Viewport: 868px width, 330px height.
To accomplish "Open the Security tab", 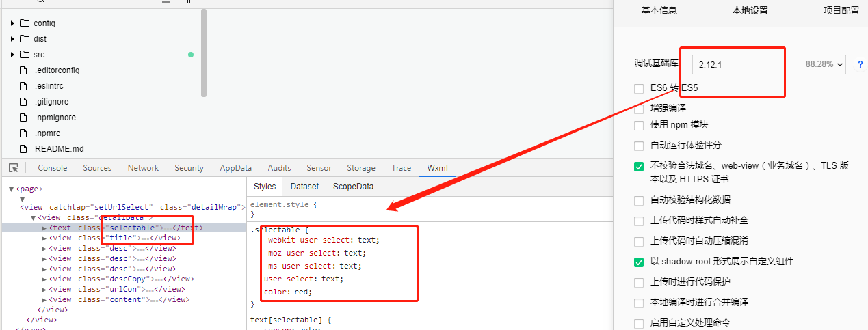I will [x=189, y=168].
